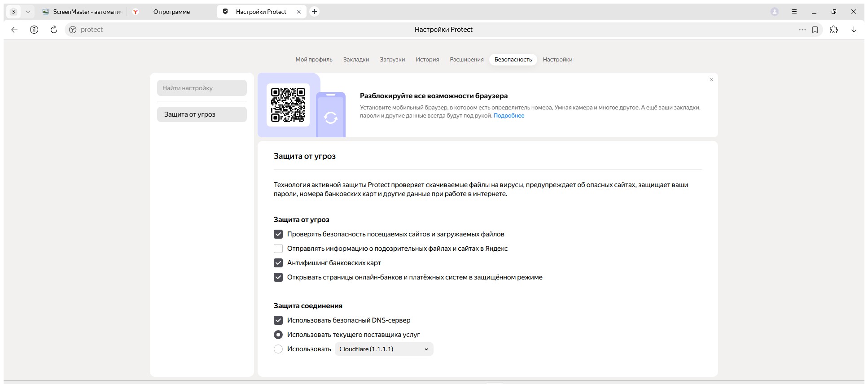This screenshot has width=868, height=384.
Task: Toggle Антифишинг банковских карт checkbox
Action: 278,263
